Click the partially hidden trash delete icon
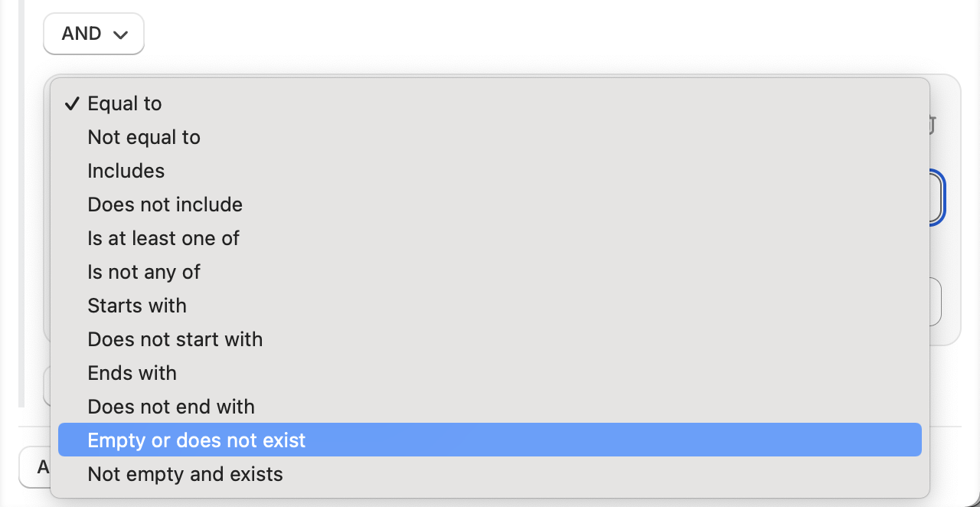Image resolution: width=980 pixels, height=507 pixels. click(x=933, y=125)
